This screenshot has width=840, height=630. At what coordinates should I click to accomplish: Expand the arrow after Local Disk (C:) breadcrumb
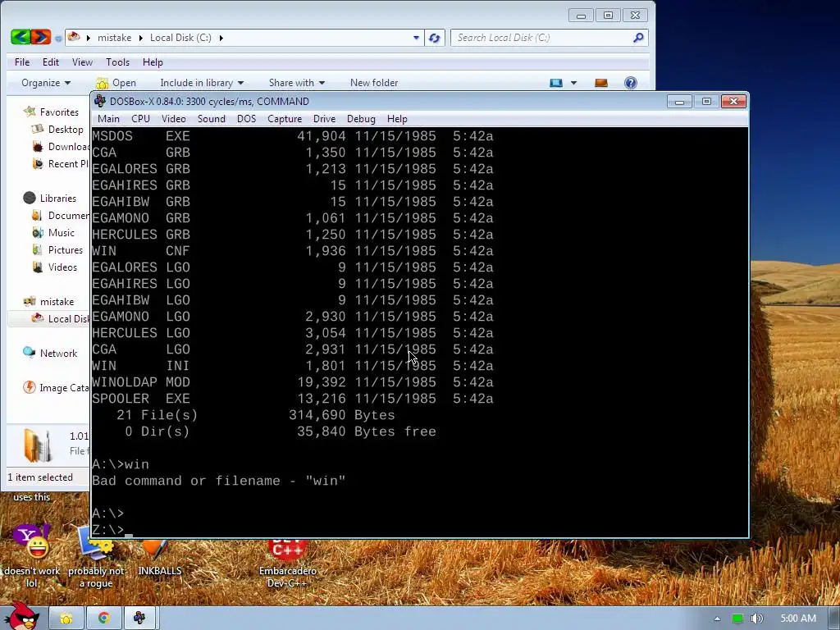(x=221, y=38)
